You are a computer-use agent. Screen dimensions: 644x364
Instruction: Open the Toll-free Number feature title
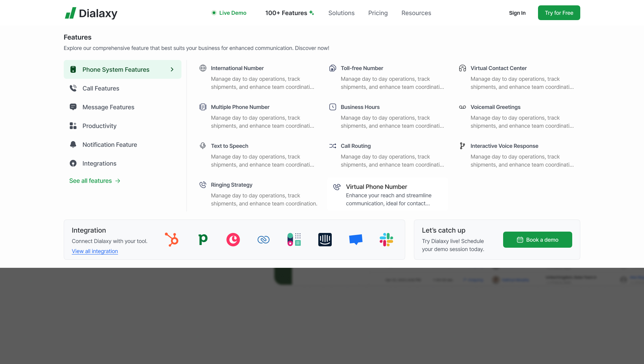(362, 68)
